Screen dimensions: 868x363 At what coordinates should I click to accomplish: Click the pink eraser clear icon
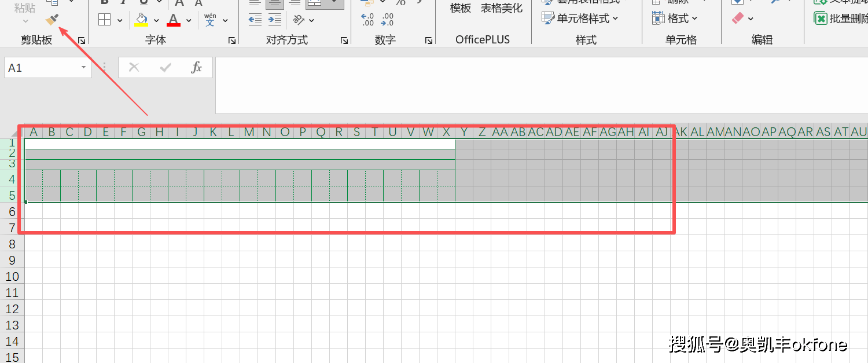(x=737, y=19)
